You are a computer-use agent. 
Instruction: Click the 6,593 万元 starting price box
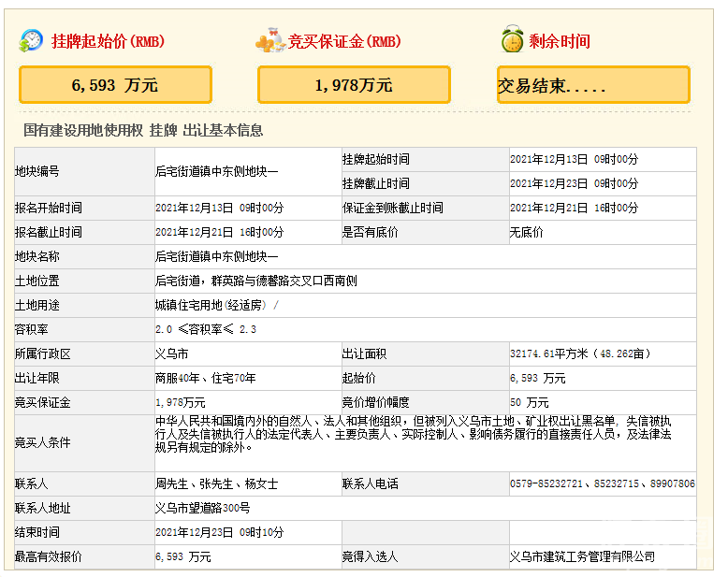click(x=115, y=85)
